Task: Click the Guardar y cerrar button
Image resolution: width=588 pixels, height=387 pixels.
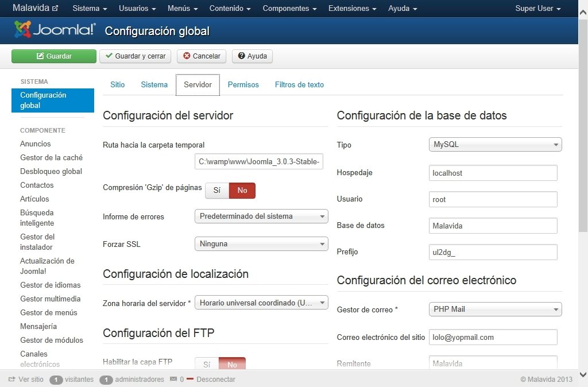Action: point(136,56)
